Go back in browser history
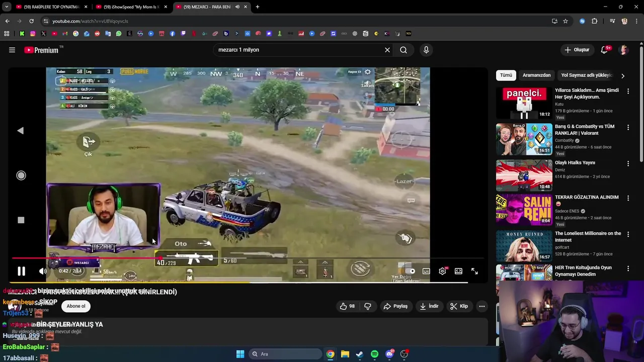Screen dimensions: 644x362 click(x=7, y=21)
